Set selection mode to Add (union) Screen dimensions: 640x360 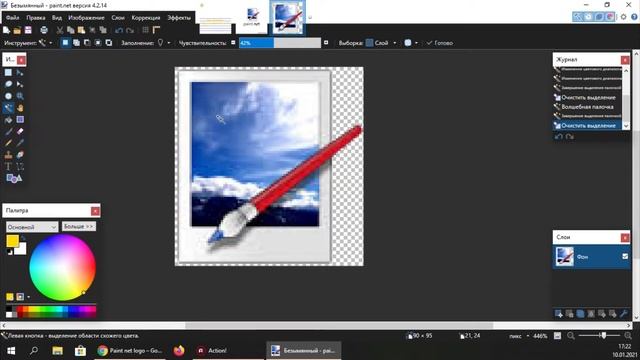76,43
